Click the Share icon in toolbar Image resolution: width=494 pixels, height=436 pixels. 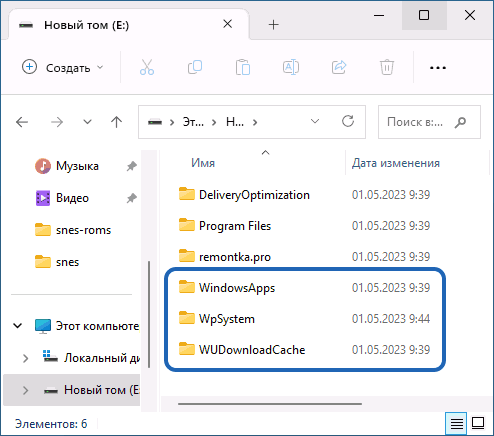tap(339, 67)
